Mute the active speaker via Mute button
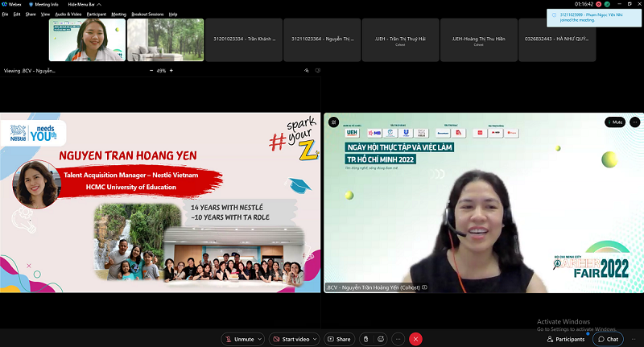This screenshot has height=347, width=644. tap(615, 122)
